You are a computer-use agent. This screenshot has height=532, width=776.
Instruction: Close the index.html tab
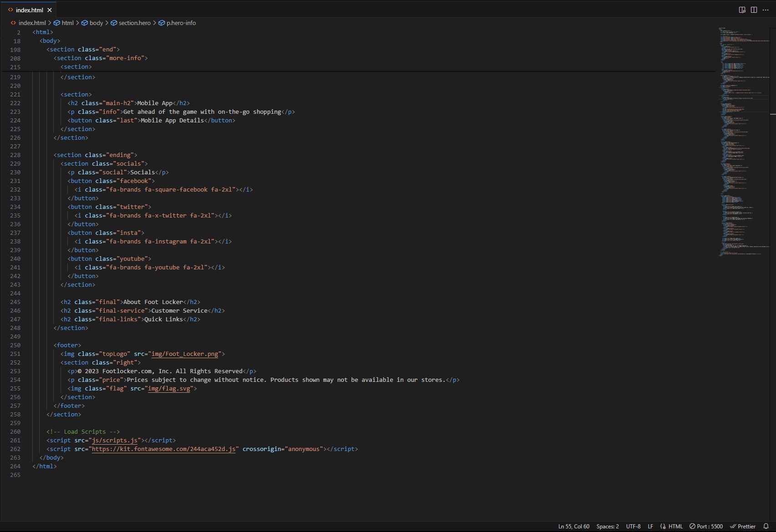coord(50,10)
